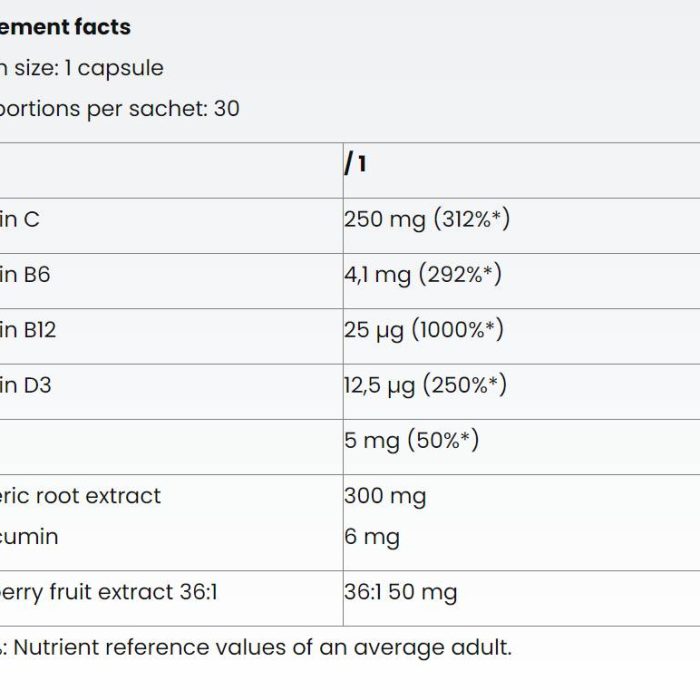Select the '250 mg (312%*)' value cell
This screenshot has height=700, width=700.
[x=521, y=226]
